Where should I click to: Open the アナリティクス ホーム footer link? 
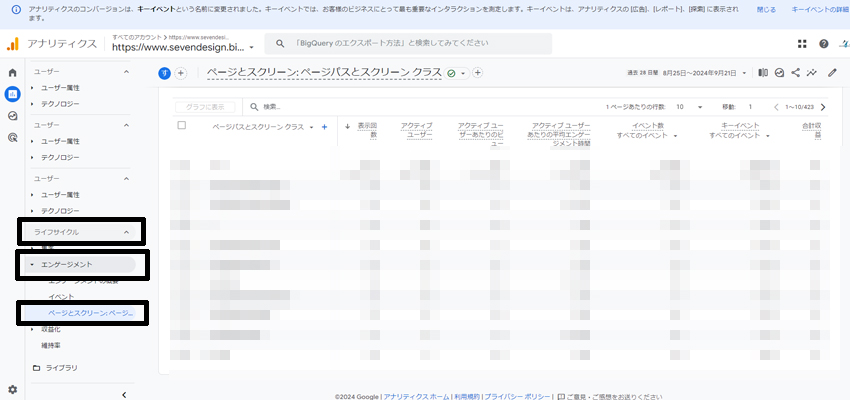tap(416, 396)
